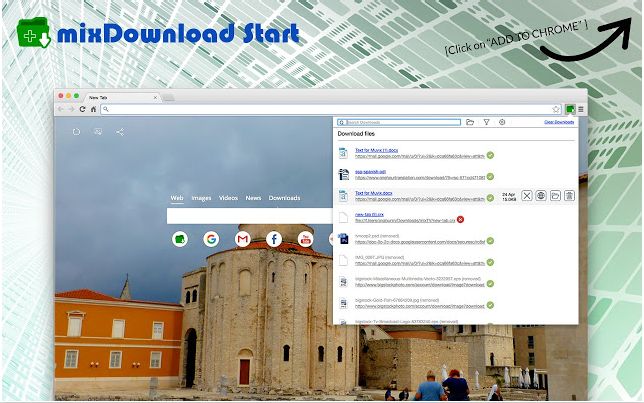Click the bigstockphoto URL under the Gold-Fish jpg
644x403 pixels.
pyautogui.click(x=420, y=306)
